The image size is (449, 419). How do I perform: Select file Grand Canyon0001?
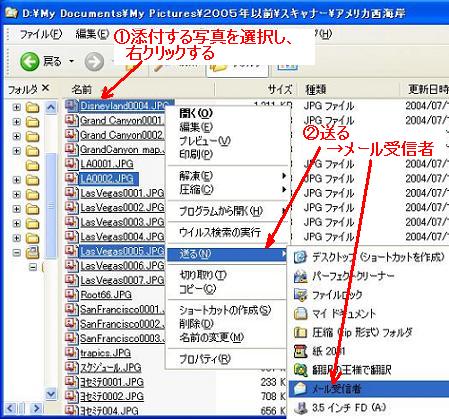[121, 120]
